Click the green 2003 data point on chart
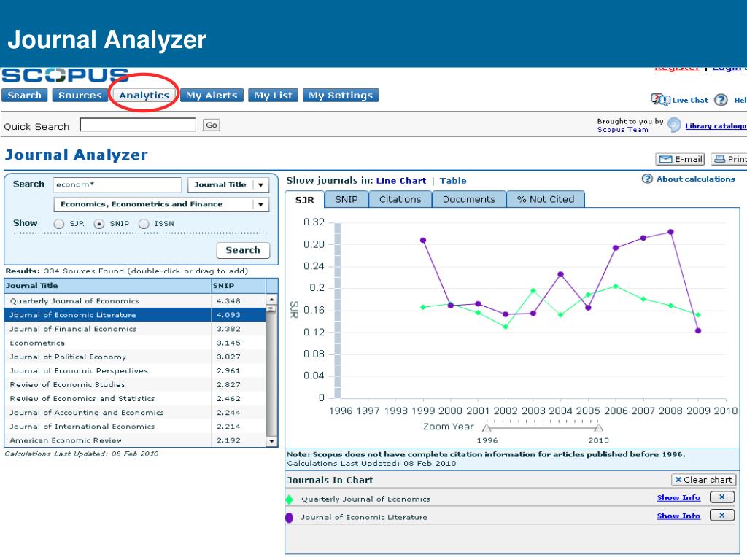The height and width of the screenshot is (560, 747). 533,290
